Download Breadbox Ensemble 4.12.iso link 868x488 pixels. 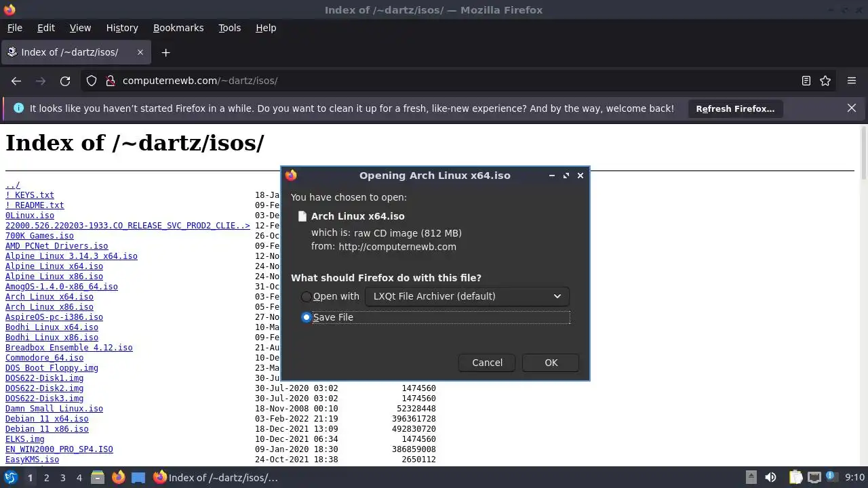(69, 348)
